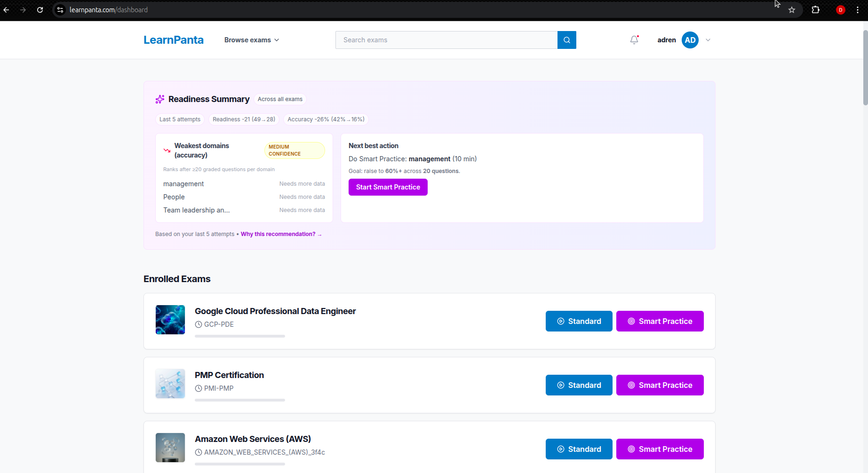Expand the Browse exams dropdown

pyautogui.click(x=252, y=40)
